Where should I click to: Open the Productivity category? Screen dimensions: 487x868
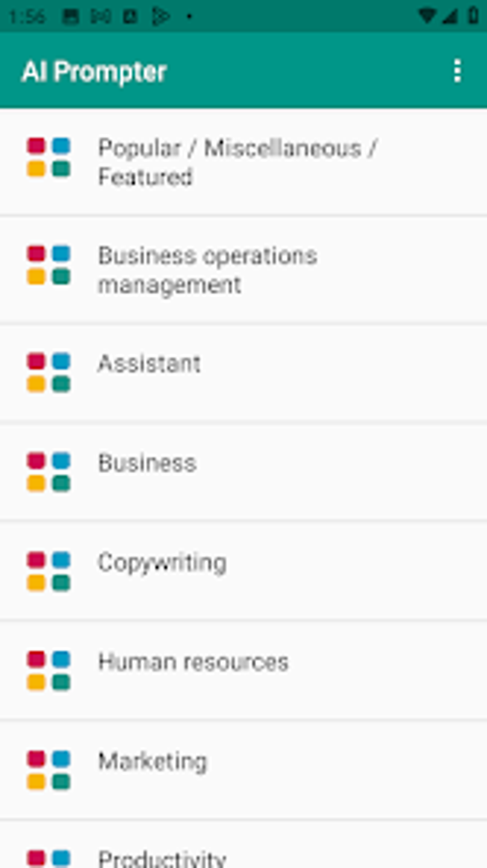pos(162,858)
